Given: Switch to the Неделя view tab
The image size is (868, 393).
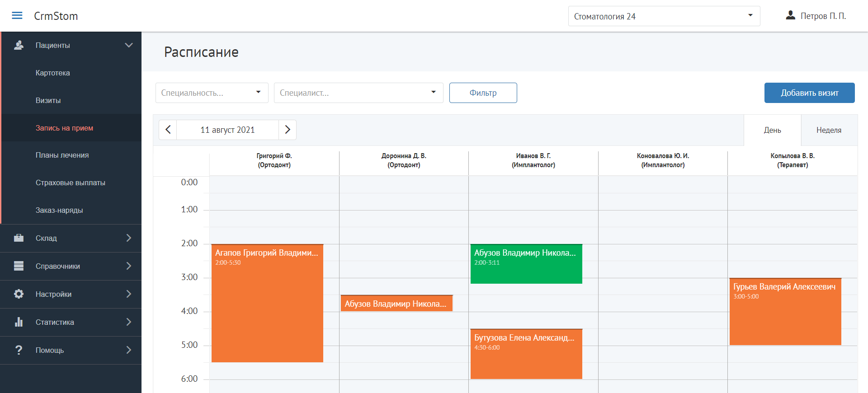Looking at the screenshot, I should pyautogui.click(x=829, y=130).
